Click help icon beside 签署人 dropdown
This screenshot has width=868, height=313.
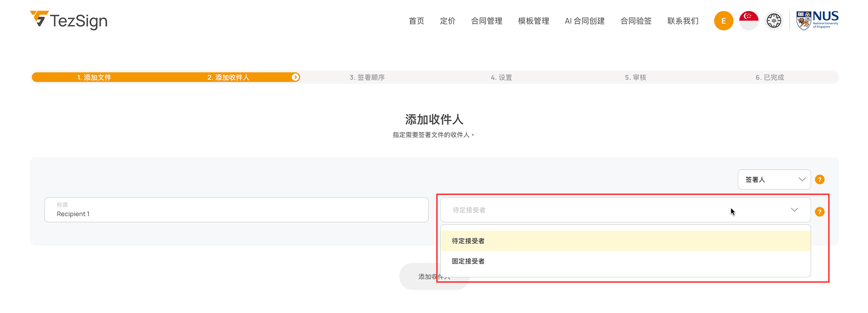click(x=820, y=180)
